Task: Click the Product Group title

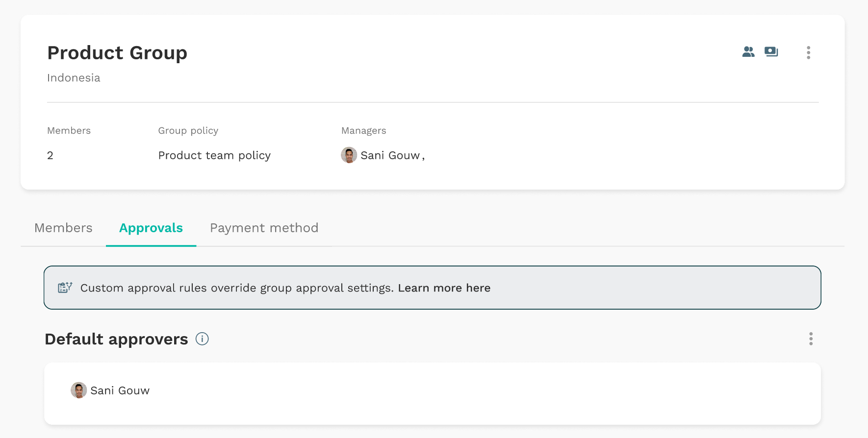Action: [117, 52]
